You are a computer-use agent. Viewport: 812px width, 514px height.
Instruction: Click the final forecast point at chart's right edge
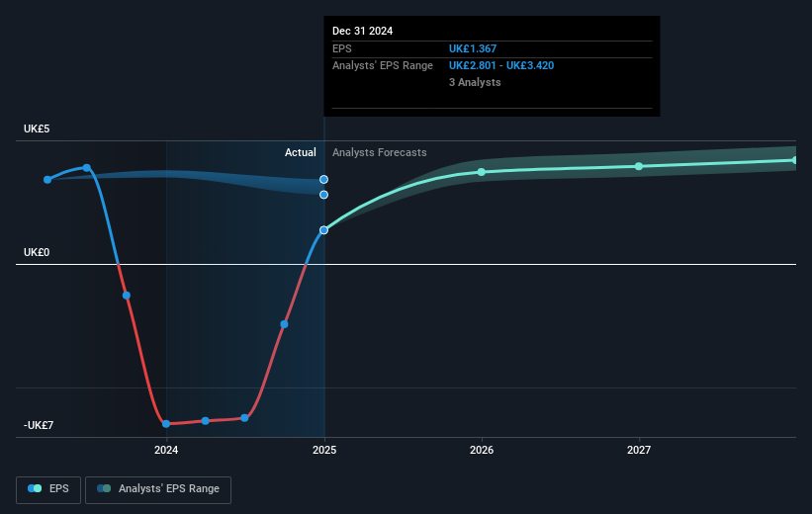795,160
